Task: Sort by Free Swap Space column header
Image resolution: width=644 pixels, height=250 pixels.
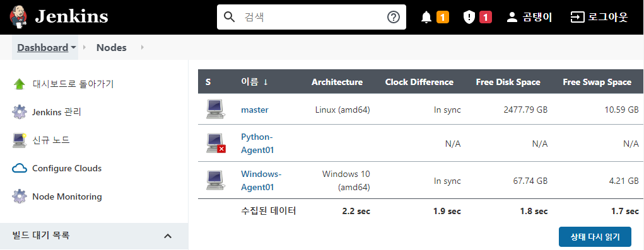Action: 597,82
